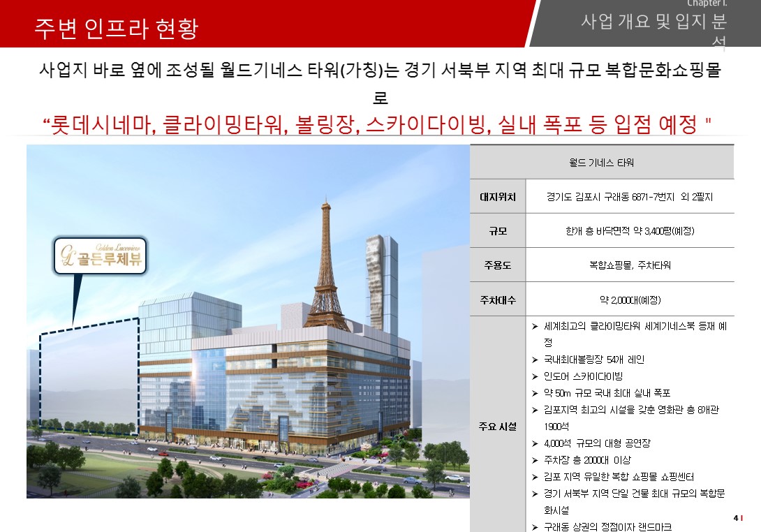Select the cell '약 2,000대(예정)'
Viewport: 761px width, 532px height.
click(630, 300)
